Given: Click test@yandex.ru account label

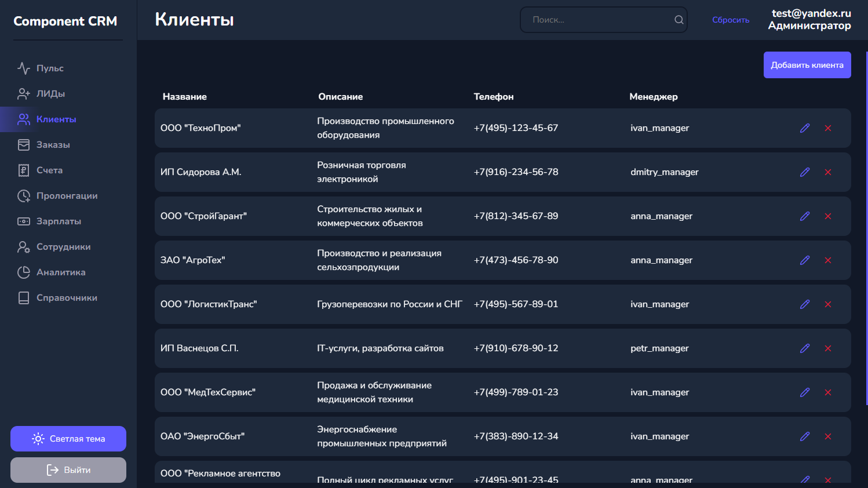Looking at the screenshot, I should tap(811, 13).
